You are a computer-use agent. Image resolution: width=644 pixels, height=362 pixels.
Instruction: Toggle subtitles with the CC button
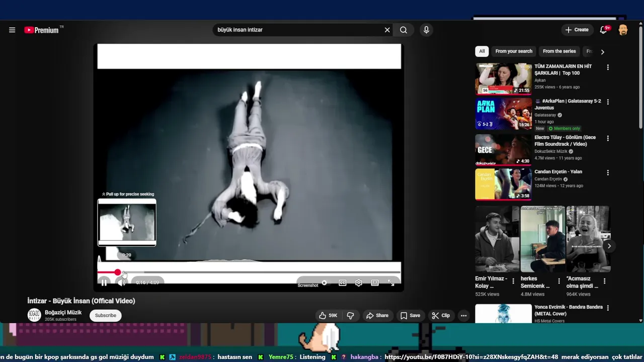pos(343,283)
